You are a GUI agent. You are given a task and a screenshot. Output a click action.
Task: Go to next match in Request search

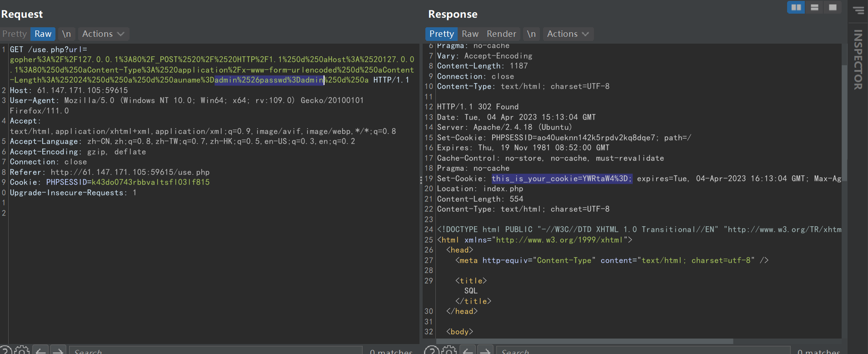58,350
